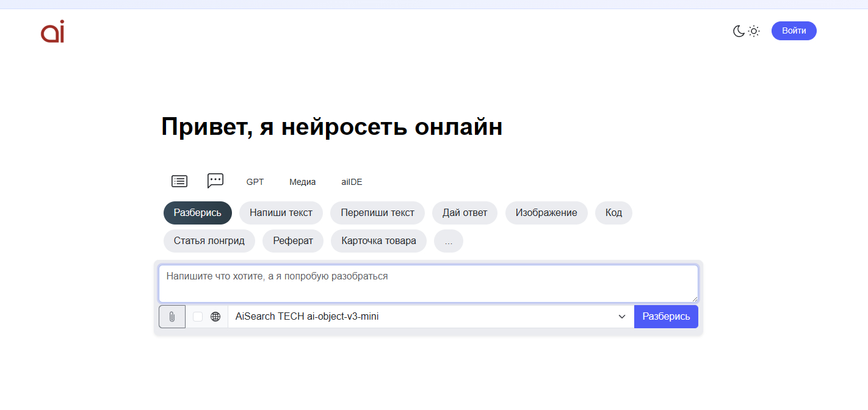Open the Медиа tab
The image size is (868, 410).
(x=303, y=182)
